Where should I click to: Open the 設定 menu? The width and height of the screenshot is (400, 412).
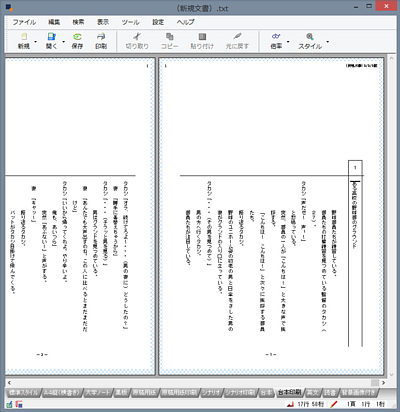click(x=158, y=22)
